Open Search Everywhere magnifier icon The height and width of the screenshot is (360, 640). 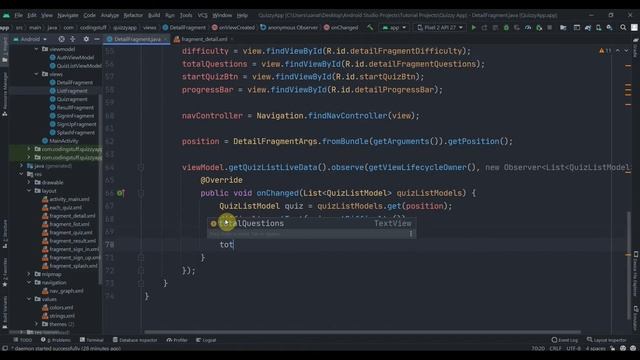pos(623,27)
